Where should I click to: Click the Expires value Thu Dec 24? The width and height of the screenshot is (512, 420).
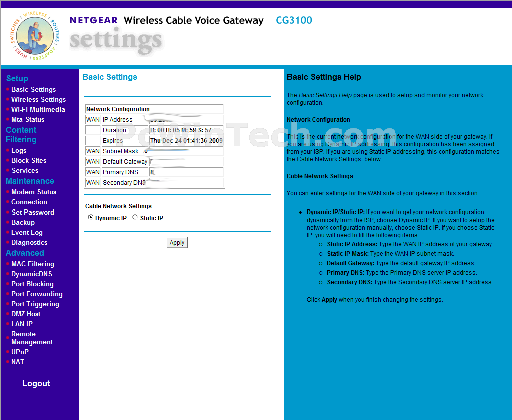pyautogui.click(x=186, y=141)
